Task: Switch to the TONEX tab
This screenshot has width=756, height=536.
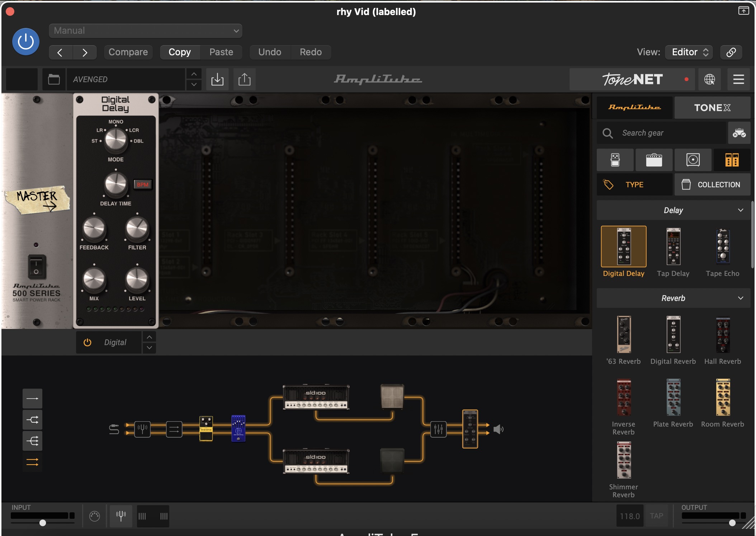Action: click(712, 107)
